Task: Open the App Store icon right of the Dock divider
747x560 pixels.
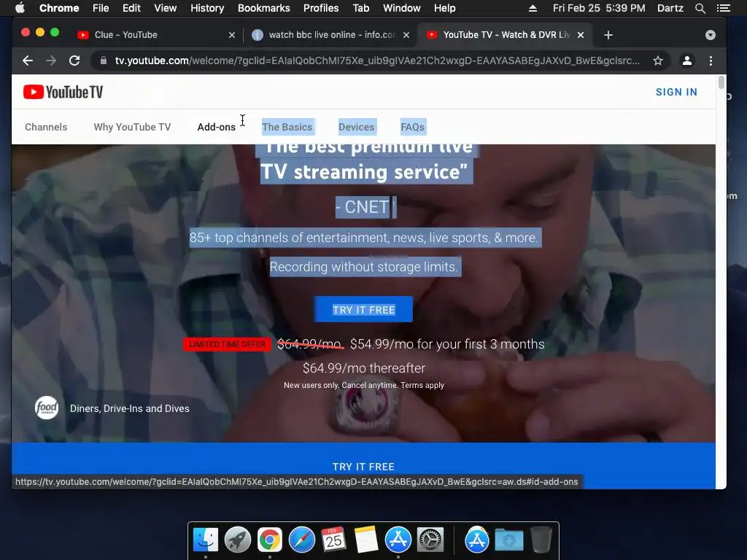Action: [x=477, y=540]
